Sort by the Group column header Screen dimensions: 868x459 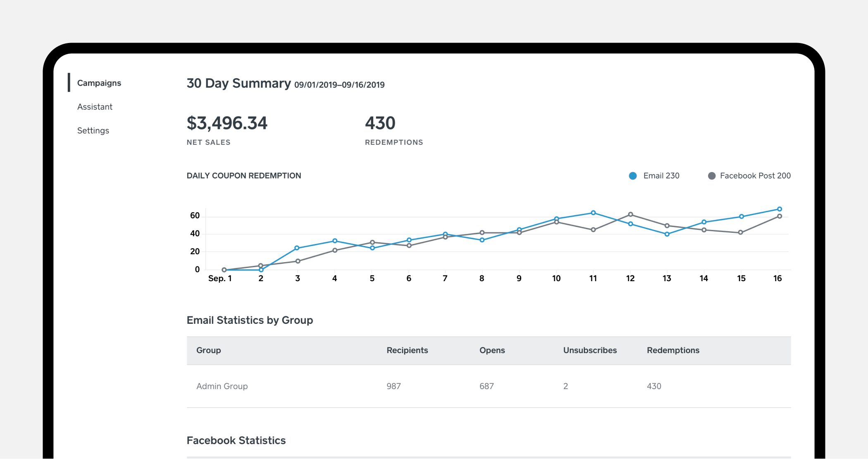pyautogui.click(x=208, y=350)
